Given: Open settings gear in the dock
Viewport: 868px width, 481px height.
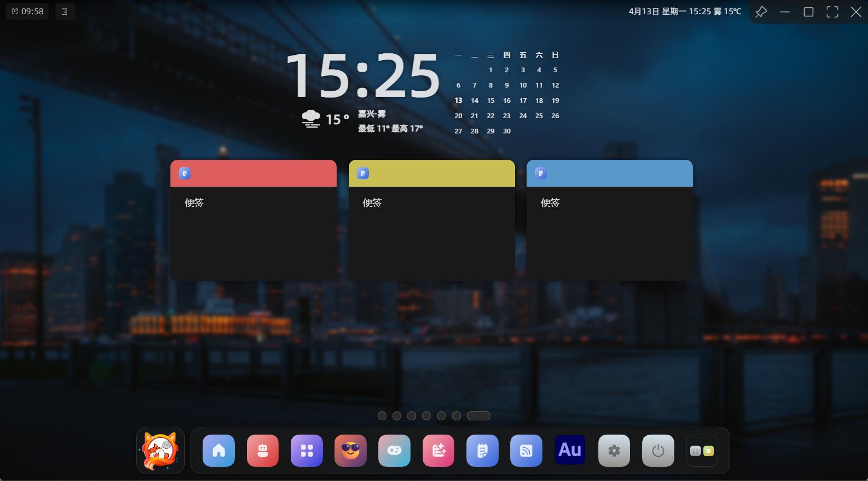Looking at the screenshot, I should pyautogui.click(x=614, y=450).
